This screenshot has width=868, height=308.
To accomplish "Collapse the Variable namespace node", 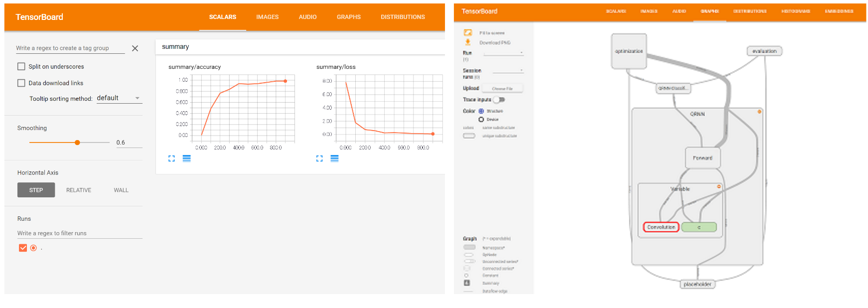I will pyautogui.click(x=719, y=186).
